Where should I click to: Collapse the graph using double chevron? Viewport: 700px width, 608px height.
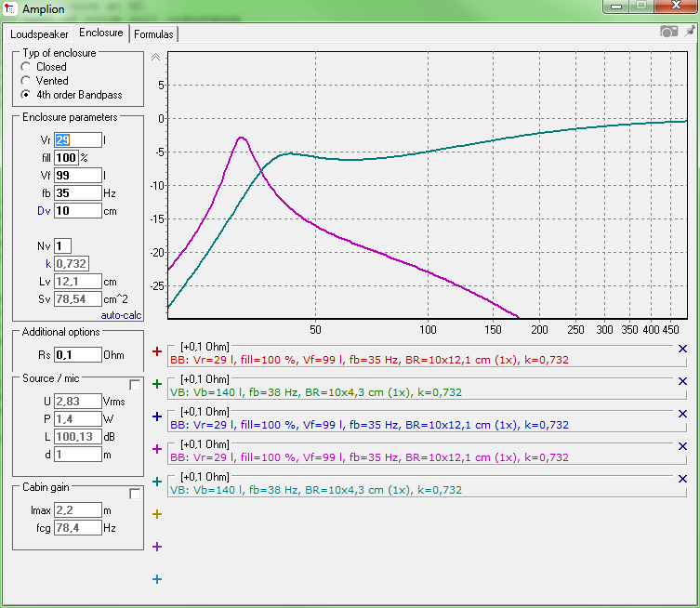pos(155,57)
